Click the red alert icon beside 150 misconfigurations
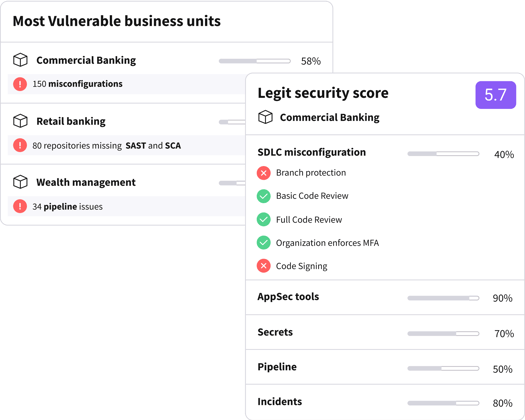Screen dimensions: 525x420 coord(20,84)
